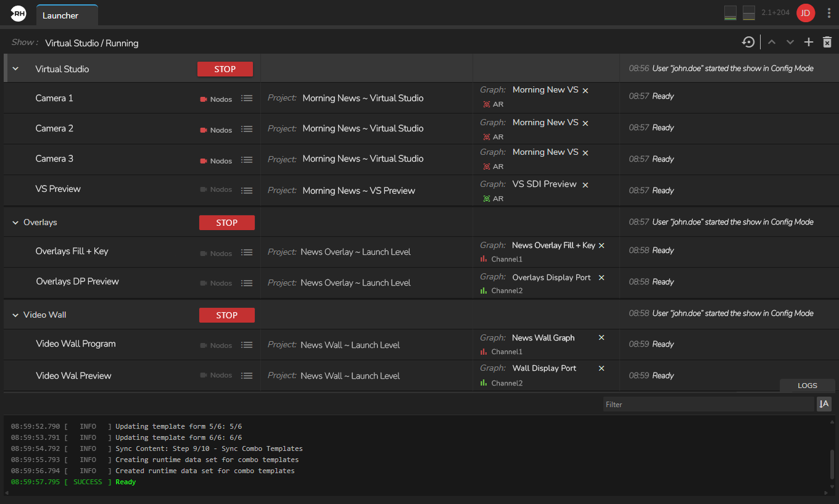Image resolution: width=839 pixels, height=504 pixels.
Task: Add a new show with plus icon
Action: pyautogui.click(x=808, y=42)
